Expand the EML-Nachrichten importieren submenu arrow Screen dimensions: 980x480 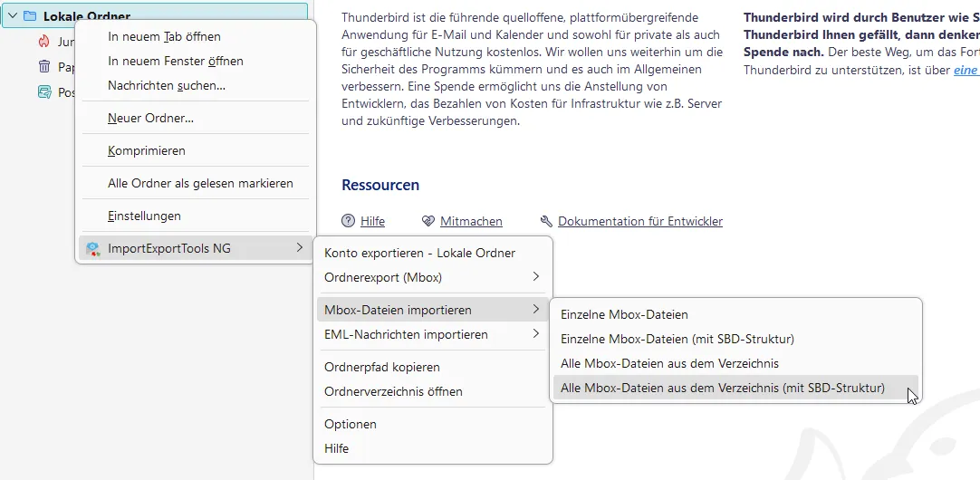pyautogui.click(x=535, y=334)
